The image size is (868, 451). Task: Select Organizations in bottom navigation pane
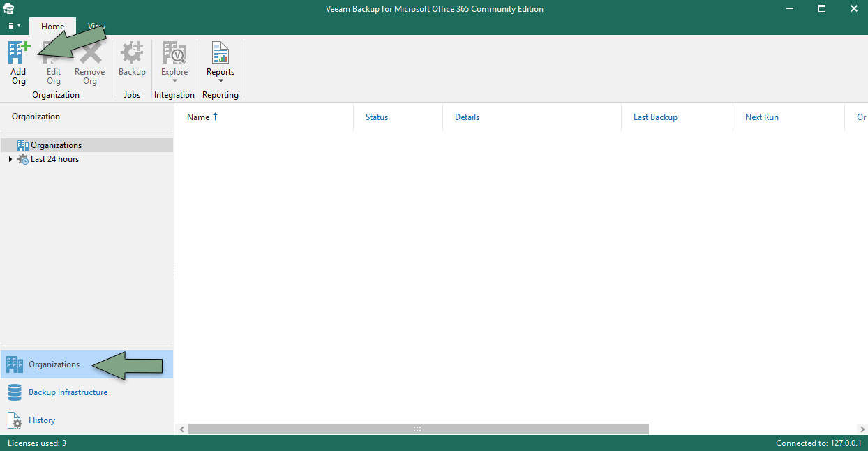click(x=54, y=364)
